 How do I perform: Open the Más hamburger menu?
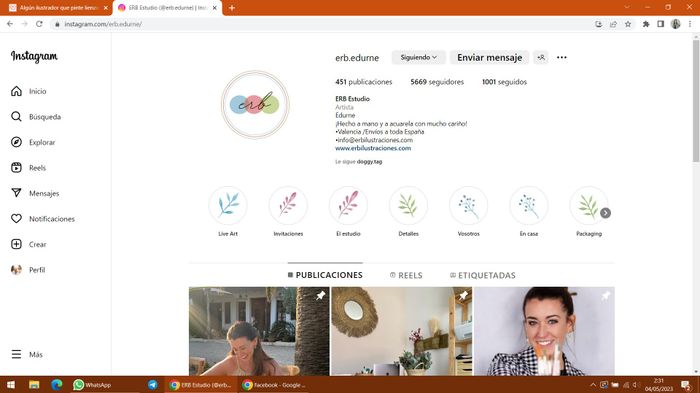[x=27, y=354]
